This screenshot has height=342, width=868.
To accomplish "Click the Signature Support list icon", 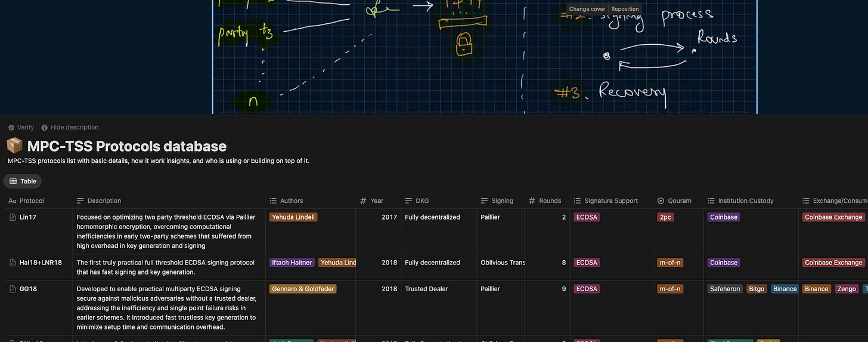I will [x=577, y=201].
